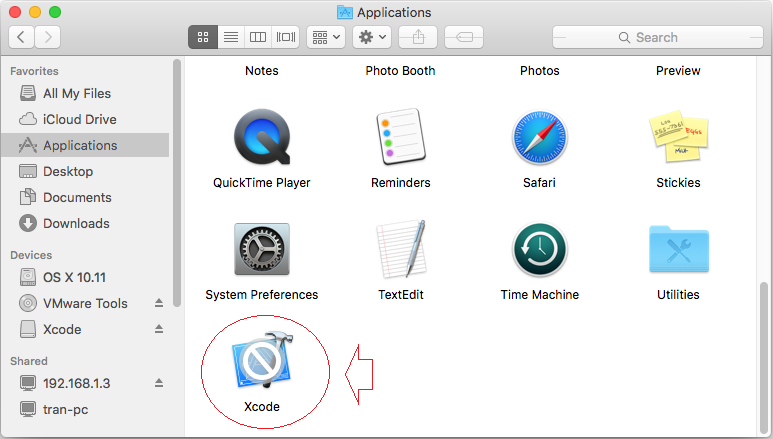Viewport: 773px width, 439px height.
Task: Select Applications in sidebar
Action: pyautogui.click(x=85, y=146)
